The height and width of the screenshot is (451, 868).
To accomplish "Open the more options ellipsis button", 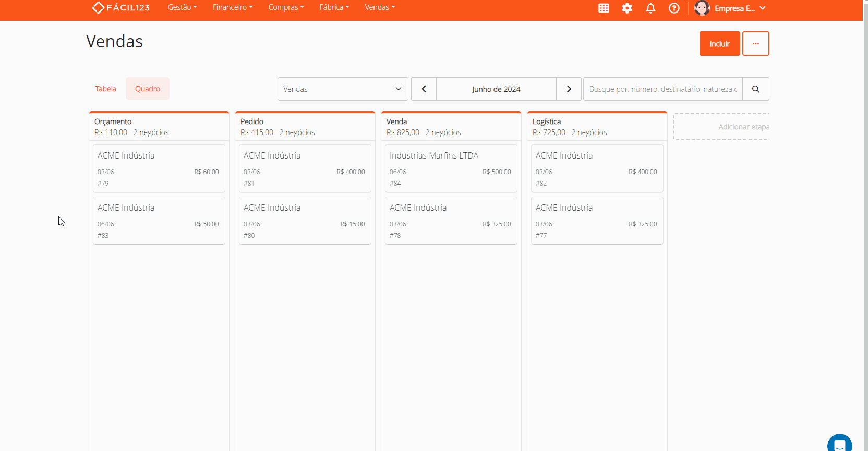I will click(755, 44).
